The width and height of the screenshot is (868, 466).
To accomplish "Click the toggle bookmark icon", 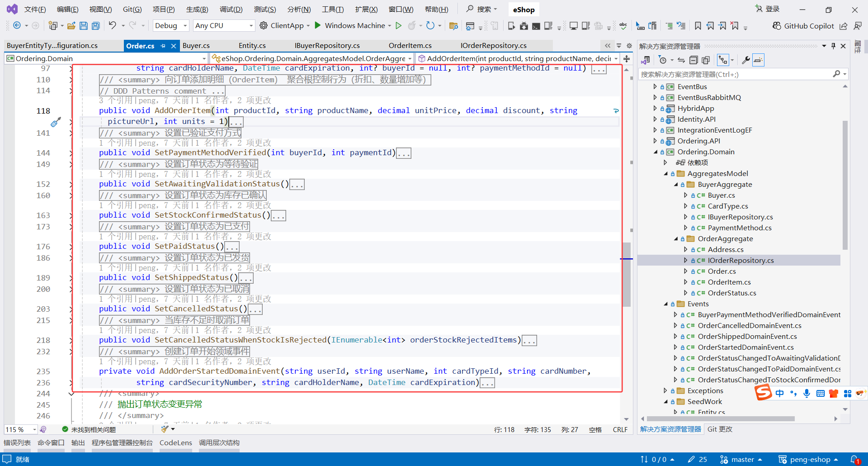I will 698,26.
